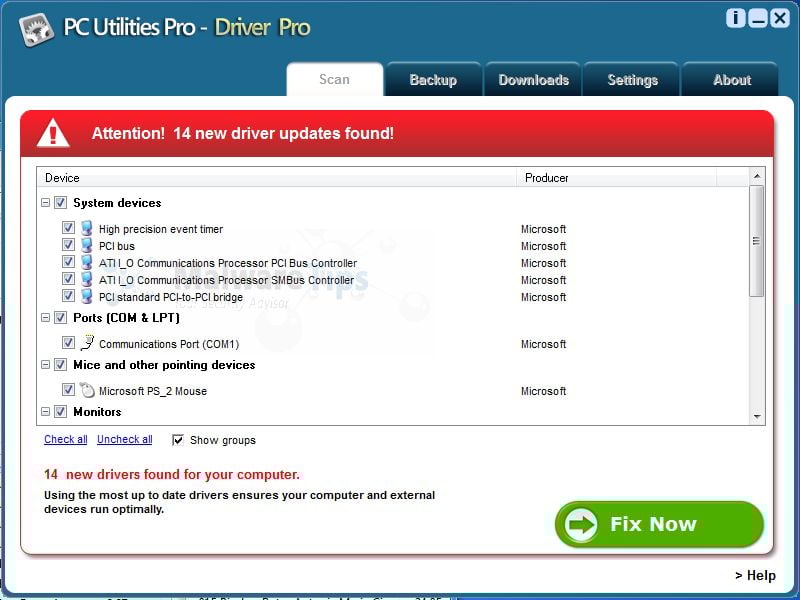Click the Ports (COM & LPT) group label
This screenshot has width=800, height=600.
pyautogui.click(x=127, y=318)
